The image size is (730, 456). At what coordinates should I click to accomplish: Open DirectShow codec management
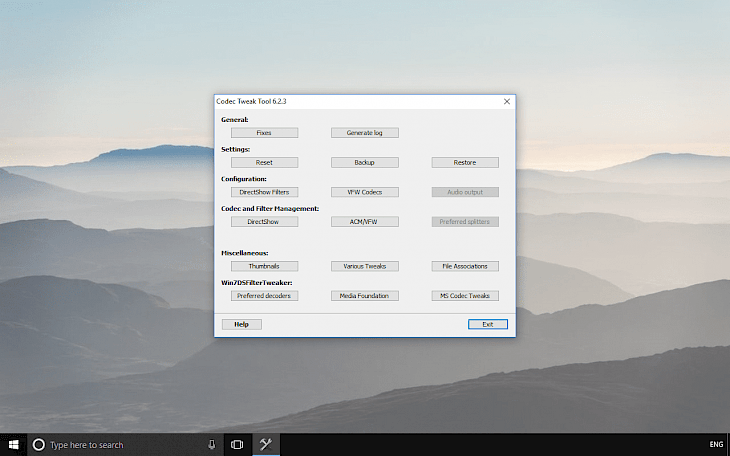point(264,222)
